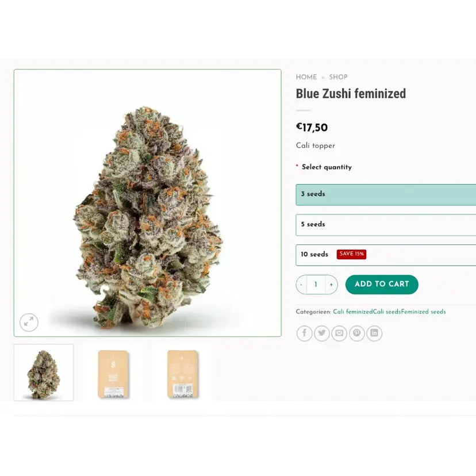Open the image zoom fullscreen icon
This screenshot has height=476, width=476.
[x=29, y=322]
